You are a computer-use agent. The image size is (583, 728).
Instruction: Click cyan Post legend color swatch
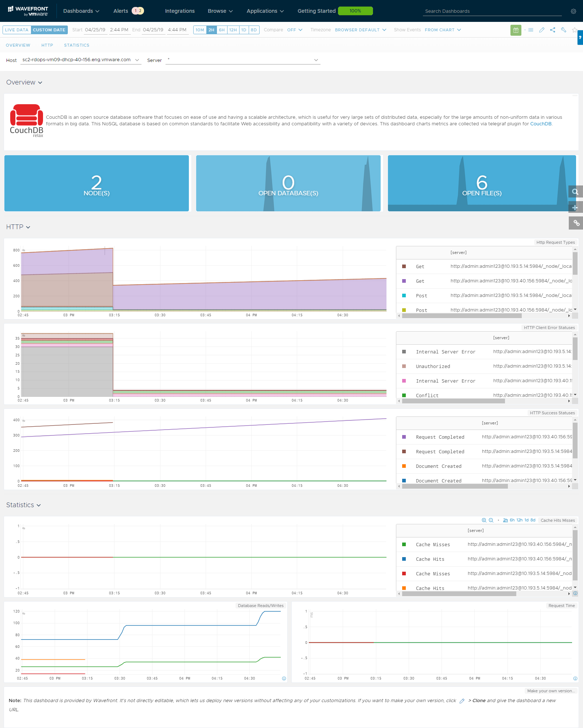pyautogui.click(x=404, y=295)
